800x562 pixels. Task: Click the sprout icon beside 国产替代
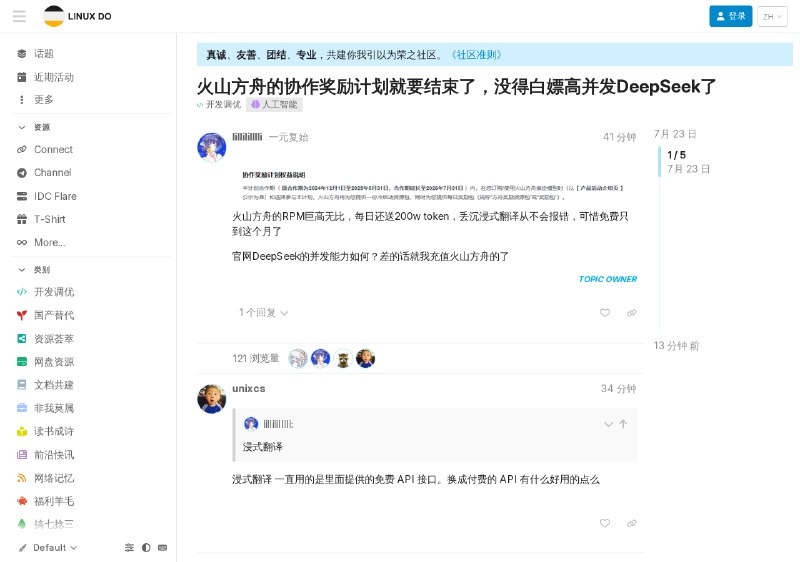pos(22,315)
